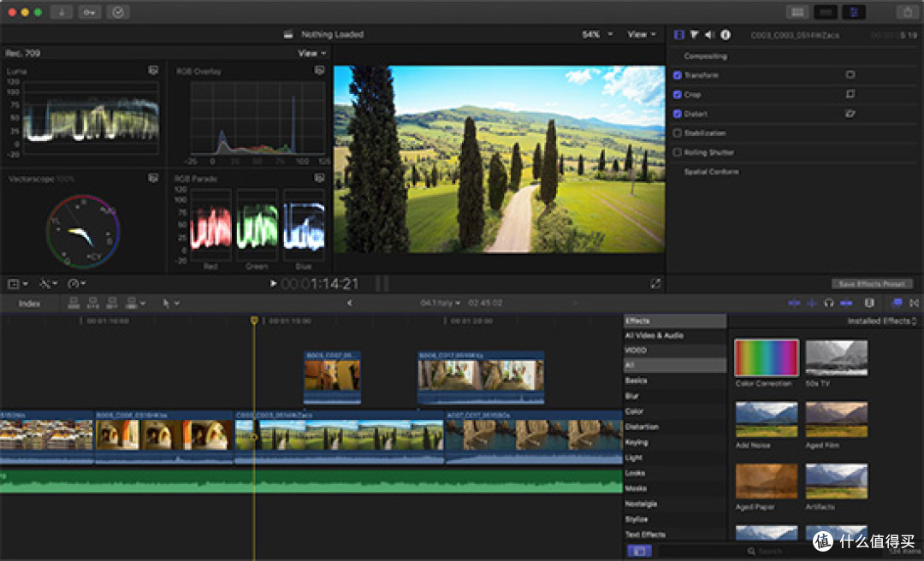Click the import media arrow button
924x561 pixels.
click(x=62, y=12)
